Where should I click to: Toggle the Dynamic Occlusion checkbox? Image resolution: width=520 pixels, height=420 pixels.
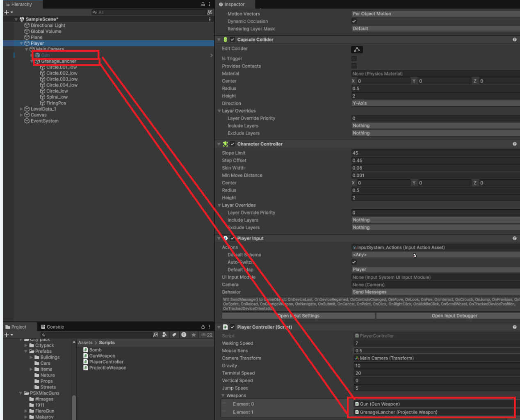coord(354,21)
